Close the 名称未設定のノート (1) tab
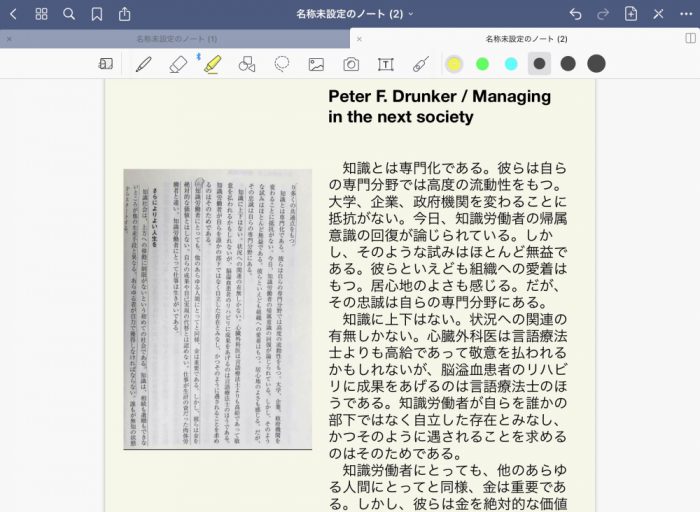The height and width of the screenshot is (512, 700). point(9,39)
